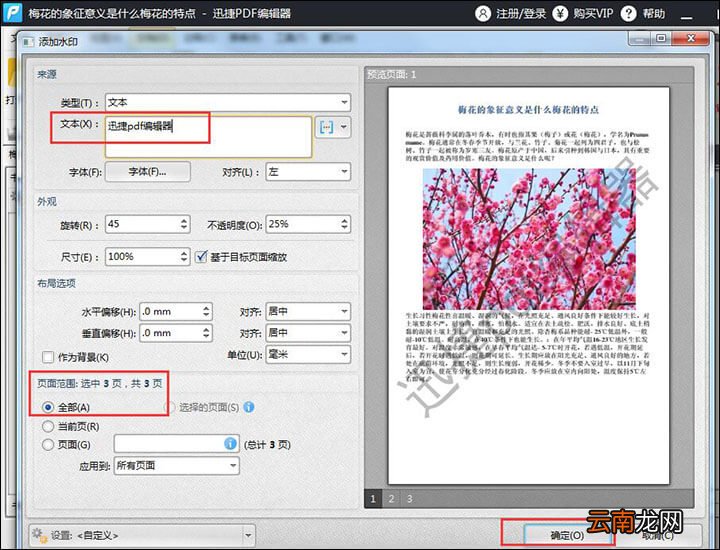Click the 注册/登录 user avatar icon

click(483, 13)
